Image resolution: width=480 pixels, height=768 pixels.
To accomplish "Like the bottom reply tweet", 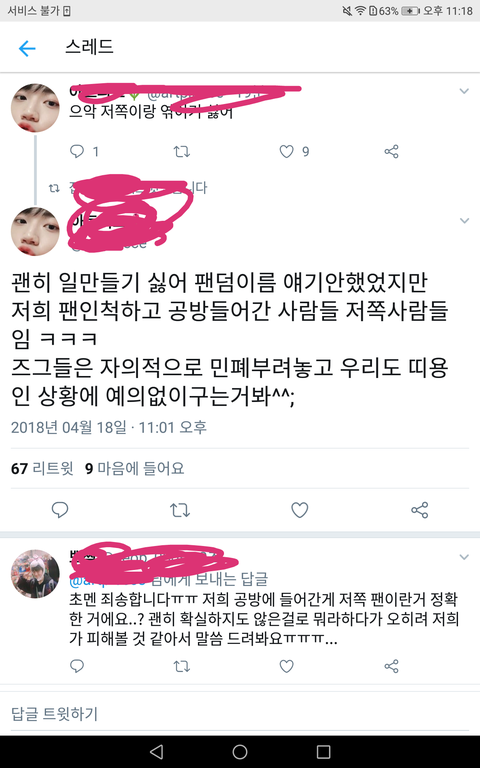I will coord(287,666).
